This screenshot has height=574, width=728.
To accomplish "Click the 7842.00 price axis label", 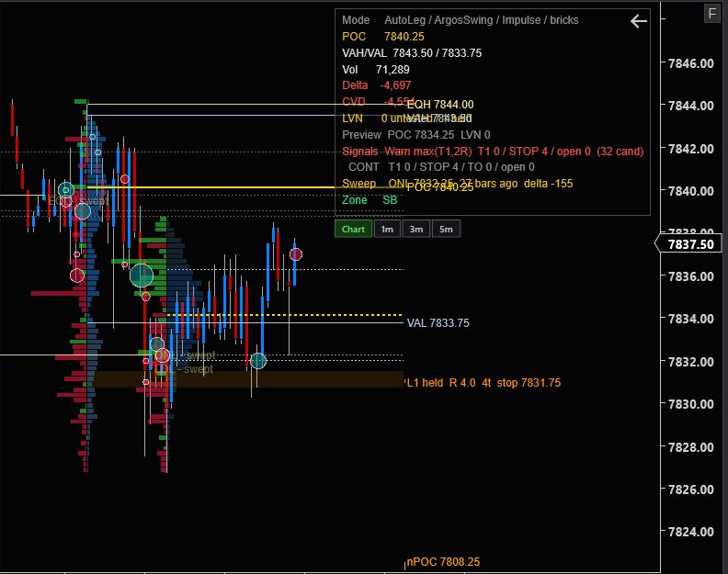I will (x=690, y=149).
